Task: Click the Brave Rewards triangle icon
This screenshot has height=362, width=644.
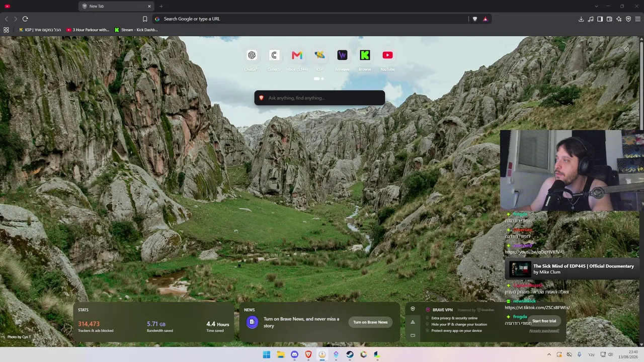Action: click(x=485, y=19)
